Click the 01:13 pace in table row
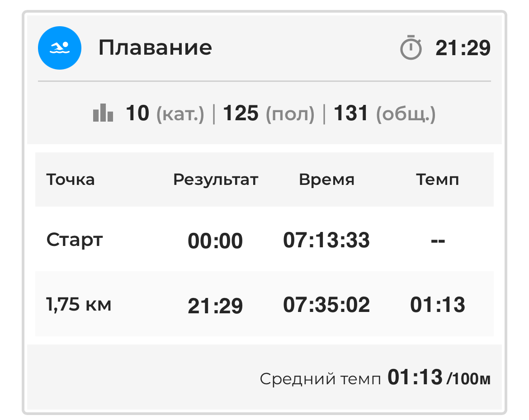 click(x=438, y=305)
